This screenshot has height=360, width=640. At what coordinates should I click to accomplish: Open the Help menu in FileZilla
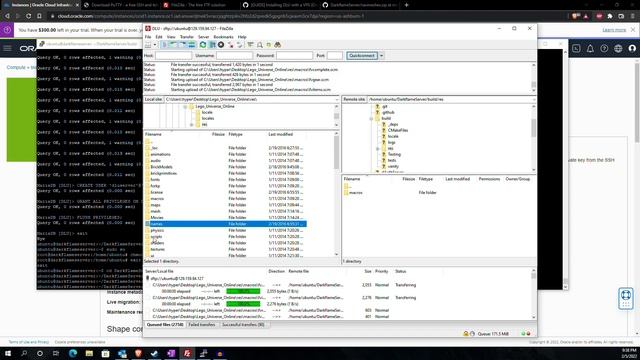[242, 37]
